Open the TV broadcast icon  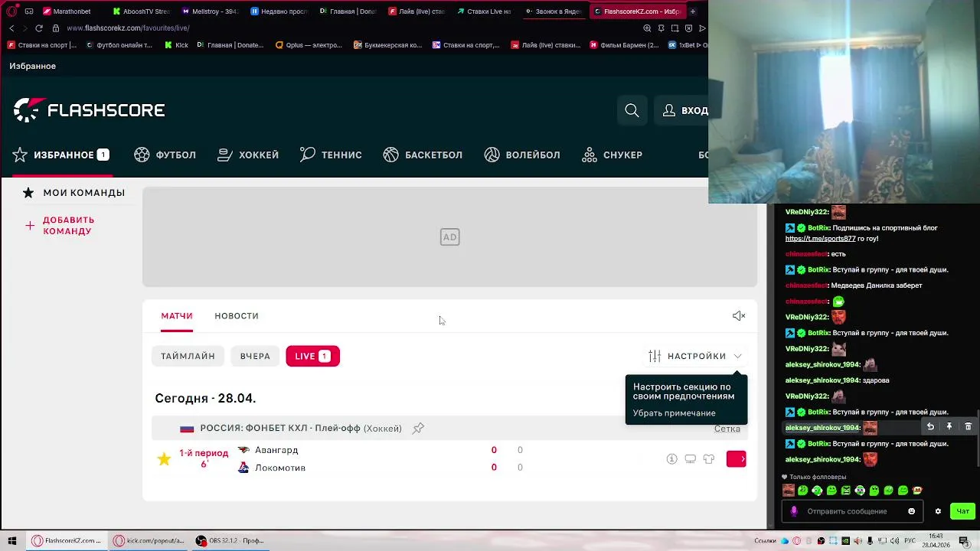point(690,459)
